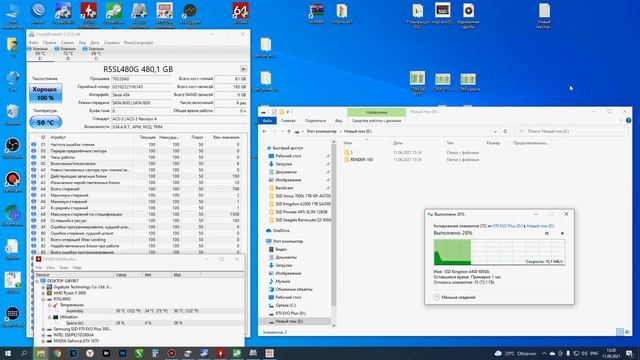
Task: Collapse the Temperatures node in HWMonitor
Action: (x=49, y=305)
